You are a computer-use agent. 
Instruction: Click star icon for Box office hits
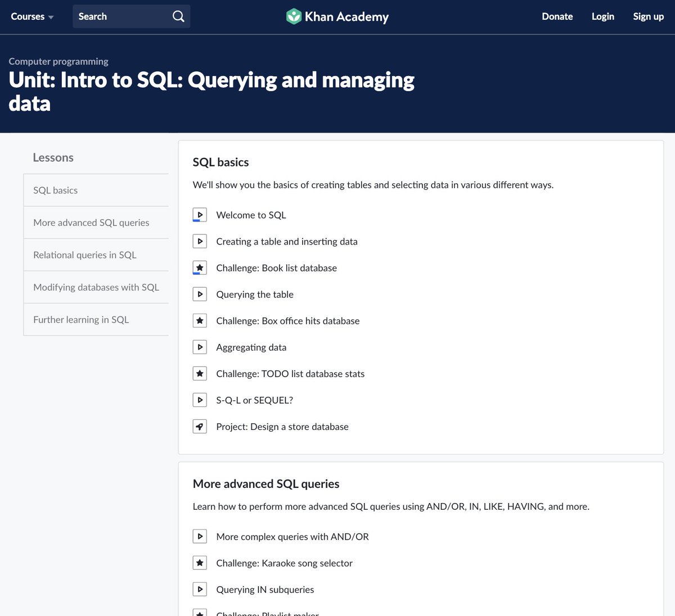200,320
